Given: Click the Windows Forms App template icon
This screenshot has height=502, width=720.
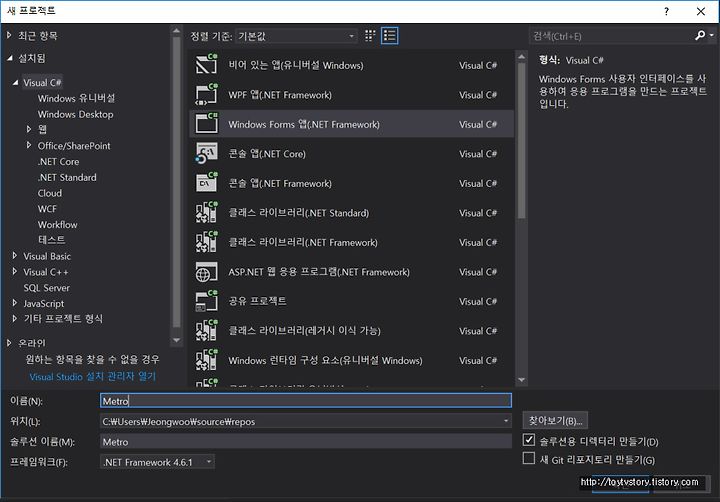Looking at the screenshot, I should coord(207,124).
